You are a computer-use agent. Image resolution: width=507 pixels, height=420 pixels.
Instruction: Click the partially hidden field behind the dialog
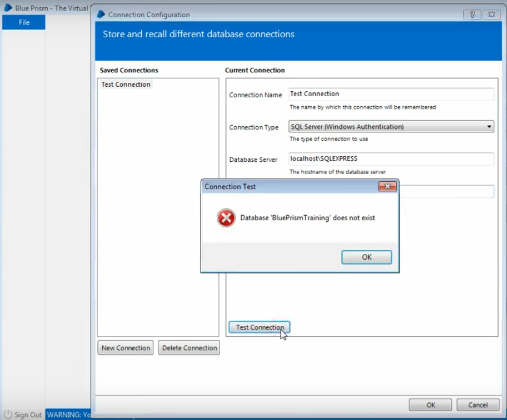pos(446,191)
